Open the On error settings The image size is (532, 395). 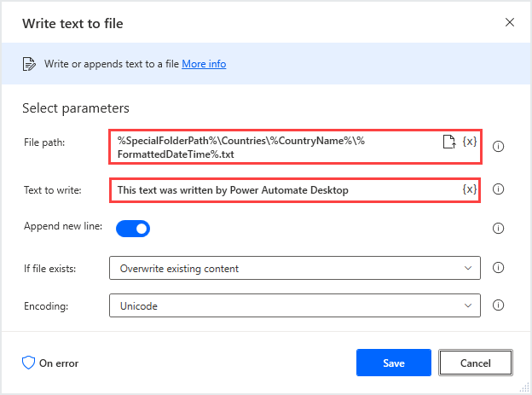click(x=58, y=363)
